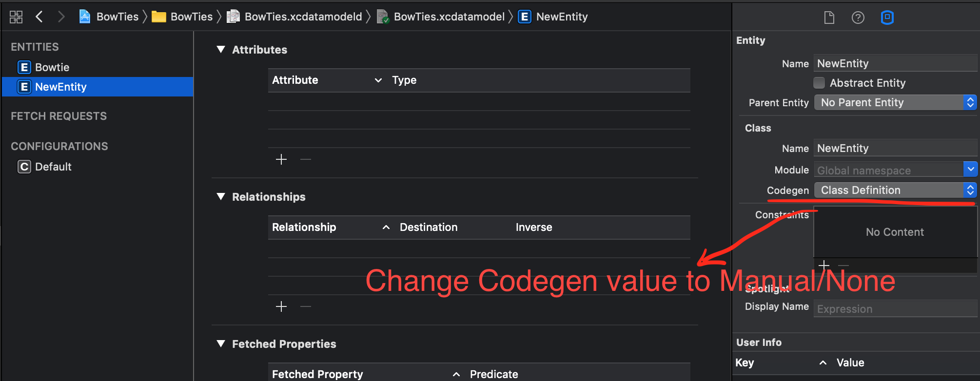Add a new attribute with plus

coord(281,159)
